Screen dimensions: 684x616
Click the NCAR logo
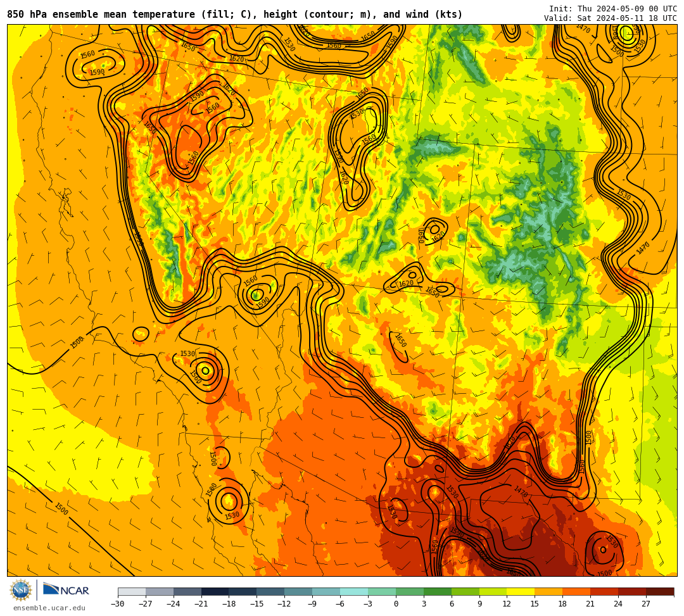click(66, 590)
